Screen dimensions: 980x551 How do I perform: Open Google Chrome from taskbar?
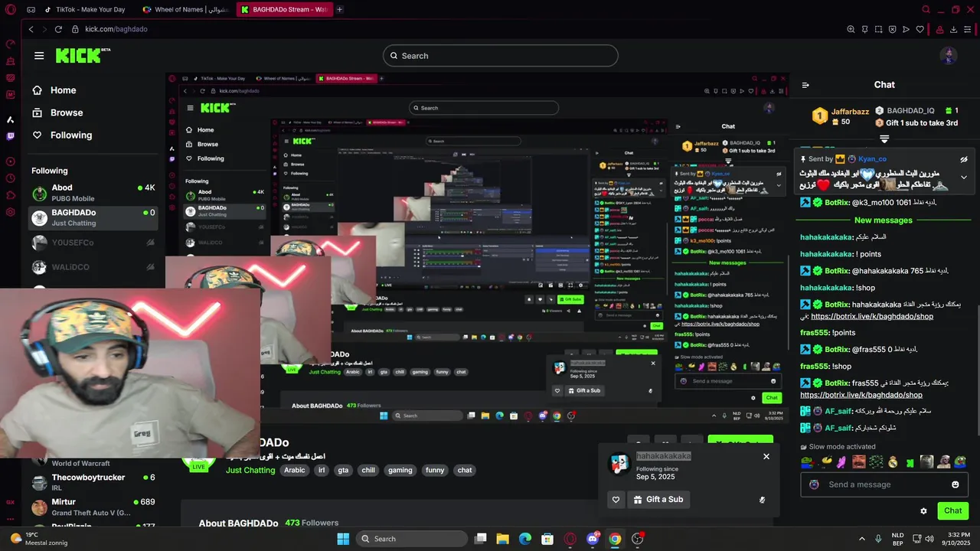(615, 539)
